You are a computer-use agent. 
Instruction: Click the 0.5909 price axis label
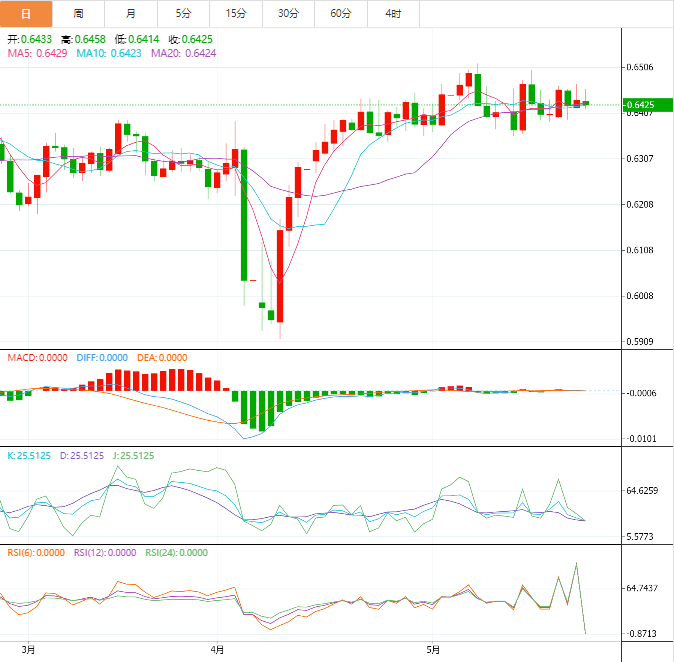640,342
